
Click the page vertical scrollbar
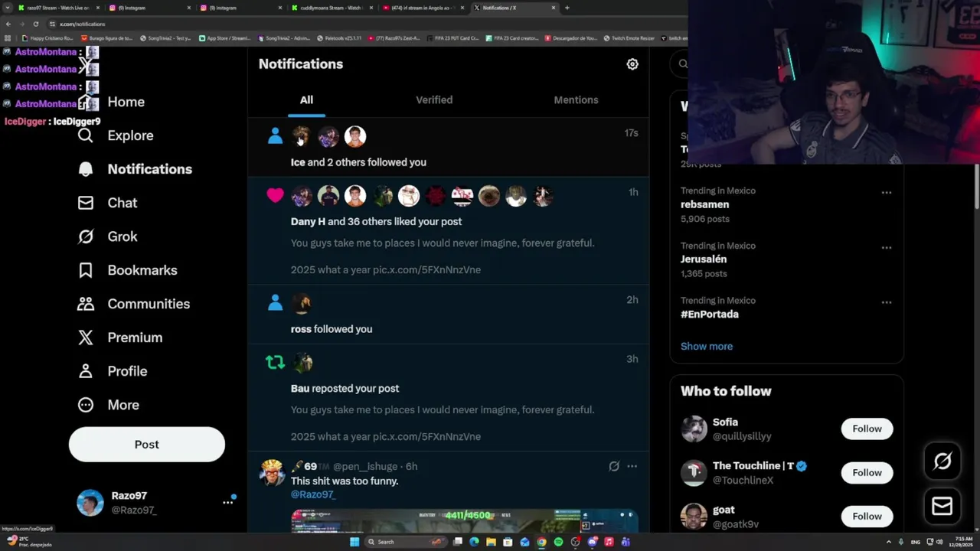pos(976,186)
